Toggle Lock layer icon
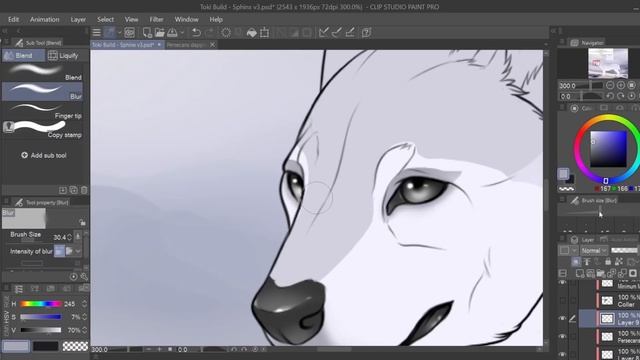The image size is (640, 360). pyautogui.click(x=608, y=262)
